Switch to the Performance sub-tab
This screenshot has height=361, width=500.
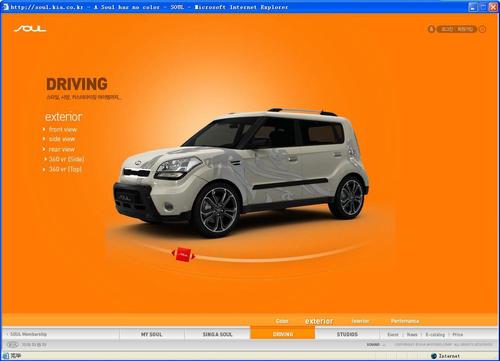click(x=405, y=321)
